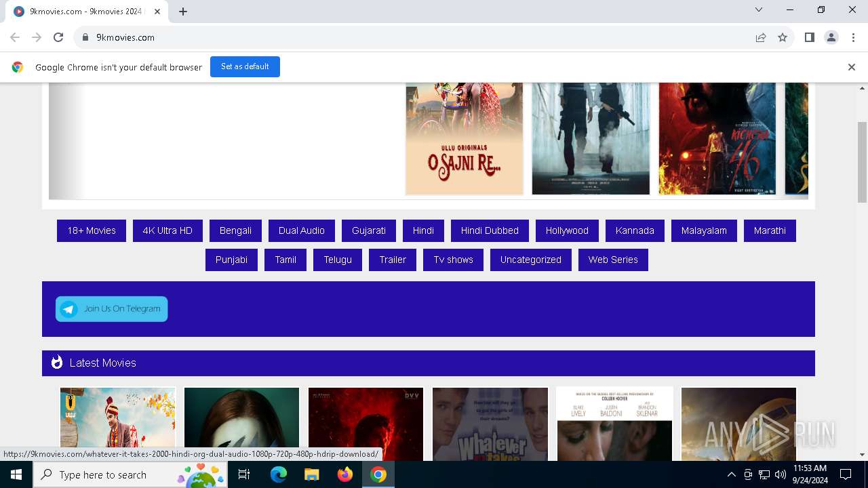
Task: Show hidden system tray icons
Action: (731, 474)
